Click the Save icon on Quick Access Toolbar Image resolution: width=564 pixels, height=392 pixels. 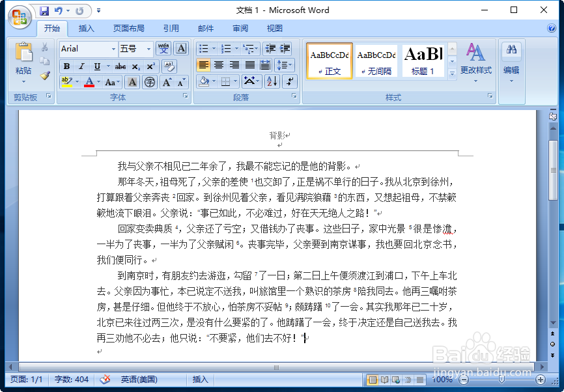(x=44, y=10)
